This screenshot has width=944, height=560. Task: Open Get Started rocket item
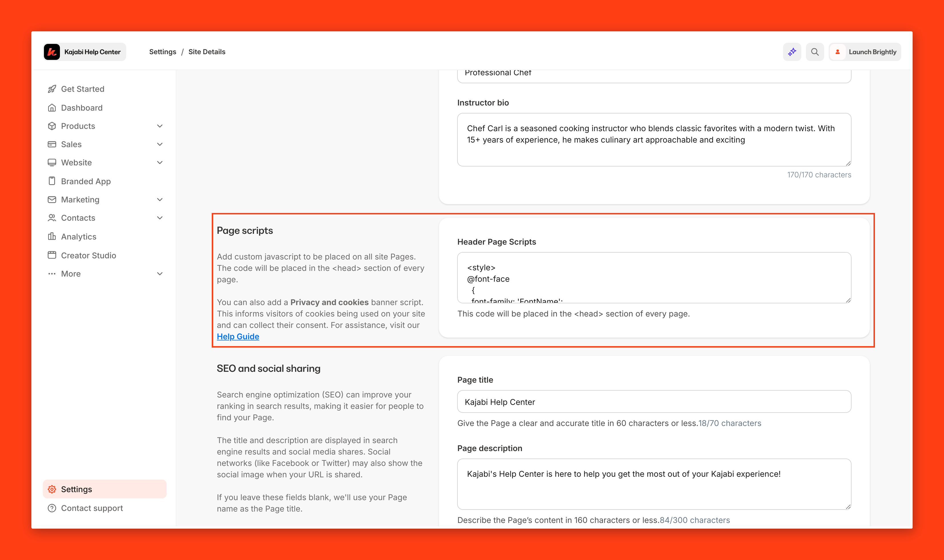click(52, 89)
